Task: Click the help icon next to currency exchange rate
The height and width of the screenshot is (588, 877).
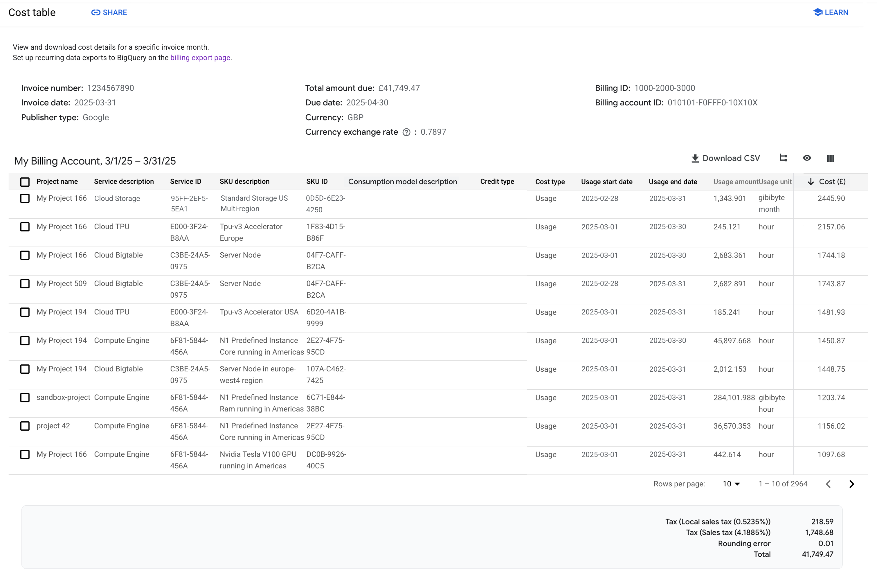Action: [406, 132]
